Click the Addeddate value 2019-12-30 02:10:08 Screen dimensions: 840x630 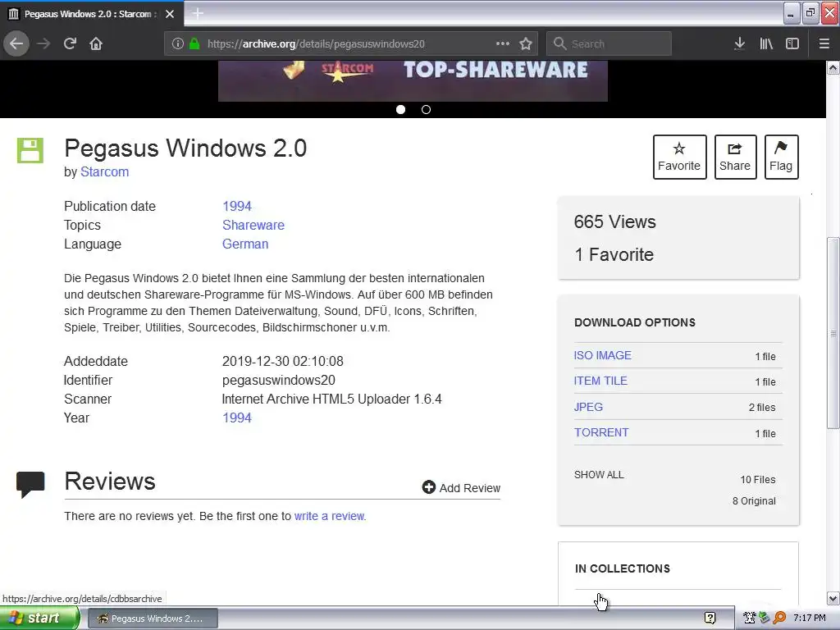[x=283, y=362]
